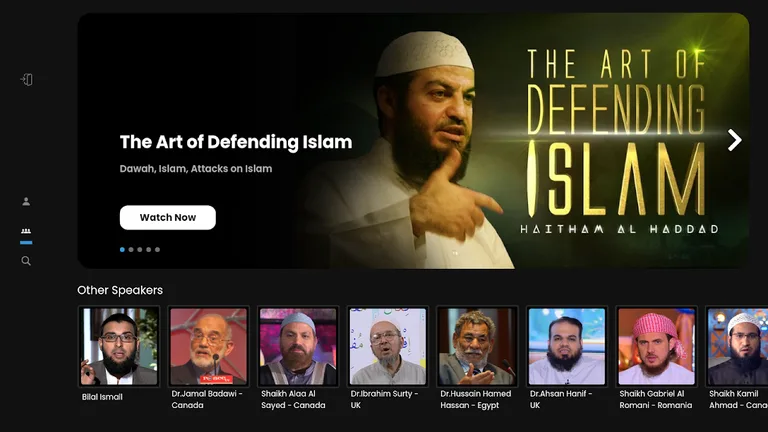
Task: Open Shaikh Alaa Al Sayed thumbnail
Action: click(298, 346)
